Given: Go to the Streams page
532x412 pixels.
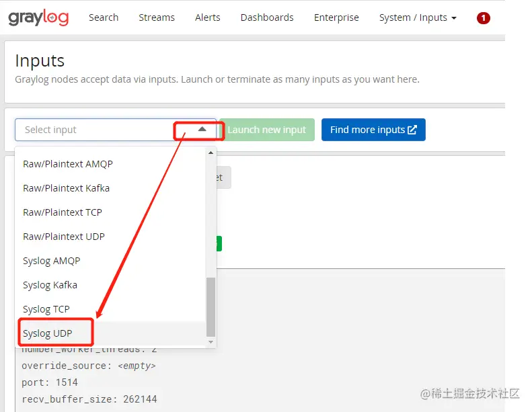Looking at the screenshot, I should pos(157,17).
